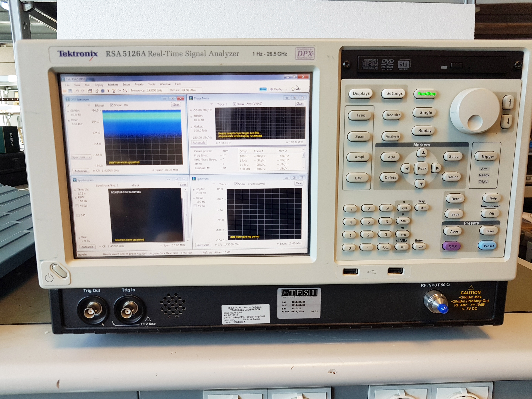Enable the 3-D checkbox in Spectrogram
The height and width of the screenshot is (399, 532).
78,215
